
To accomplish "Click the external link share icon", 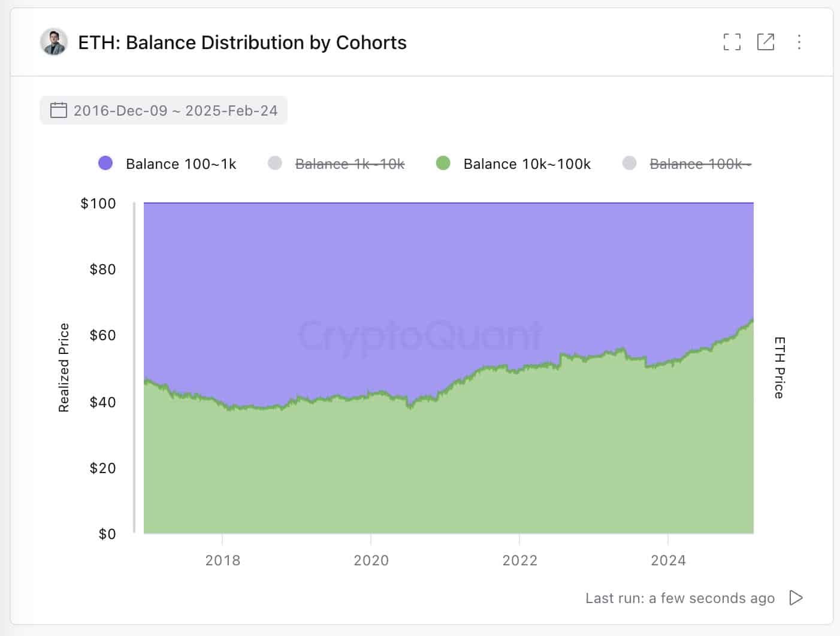I will [x=765, y=42].
